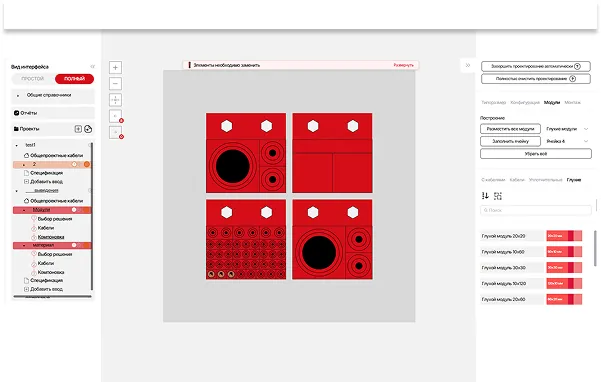Image resolution: width=601 pixels, height=382 pixels.
Task: Open Выбор решения under Модули
Action: click(x=55, y=219)
